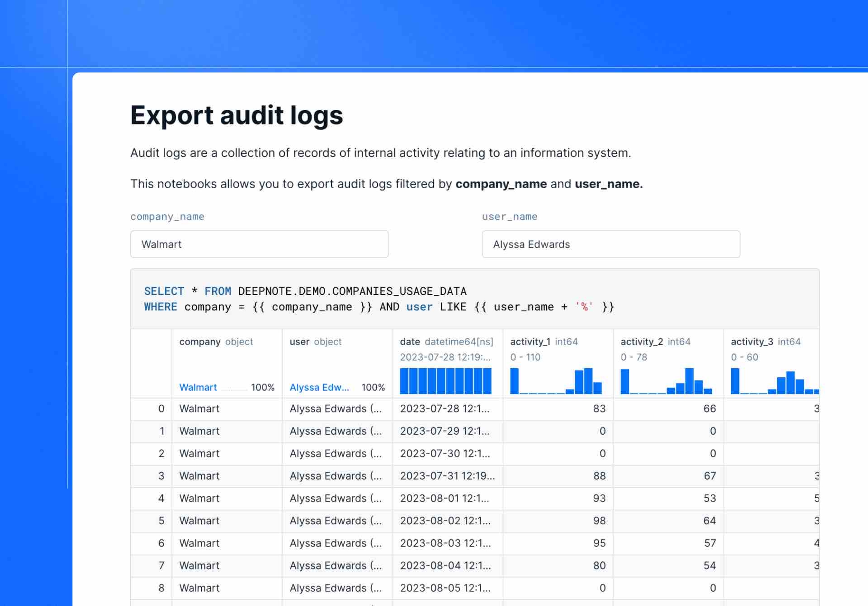Click the company column header

tap(200, 342)
